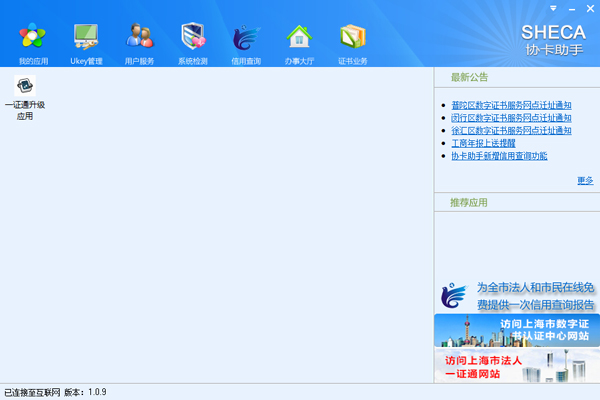Screen dimensions: 600x400
Task: Open 证书业务 certificate services
Action: (x=352, y=40)
